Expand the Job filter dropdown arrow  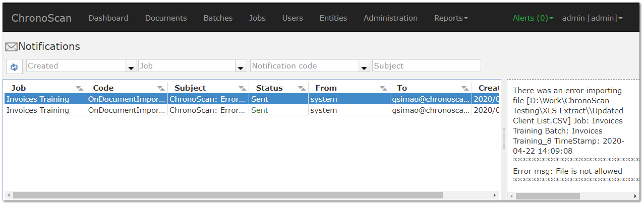point(241,66)
